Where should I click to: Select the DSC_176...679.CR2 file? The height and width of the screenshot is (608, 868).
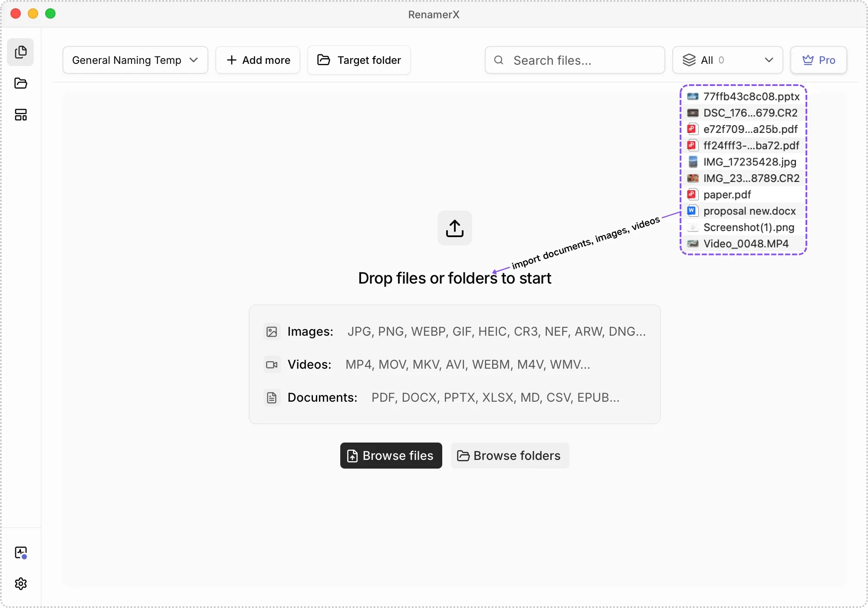743,113
